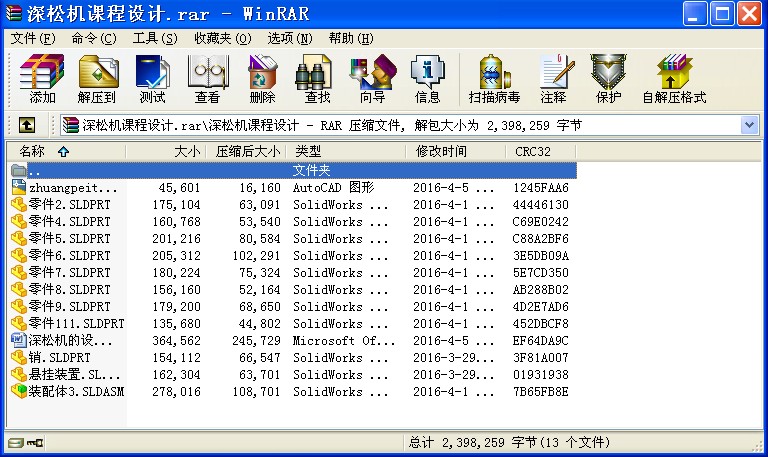
Task: Select file 零件8.SLDPRT
Action: pyautogui.click(x=70, y=289)
